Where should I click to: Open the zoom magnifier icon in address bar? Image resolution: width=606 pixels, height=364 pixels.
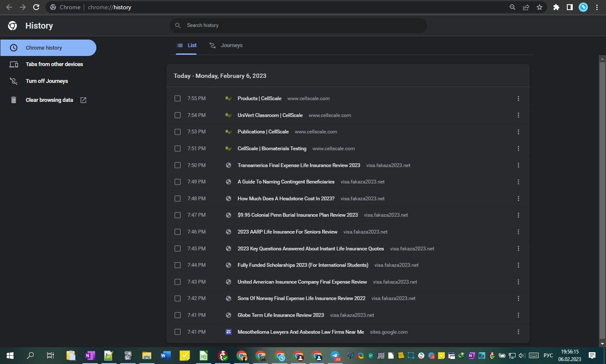[513, 7]
